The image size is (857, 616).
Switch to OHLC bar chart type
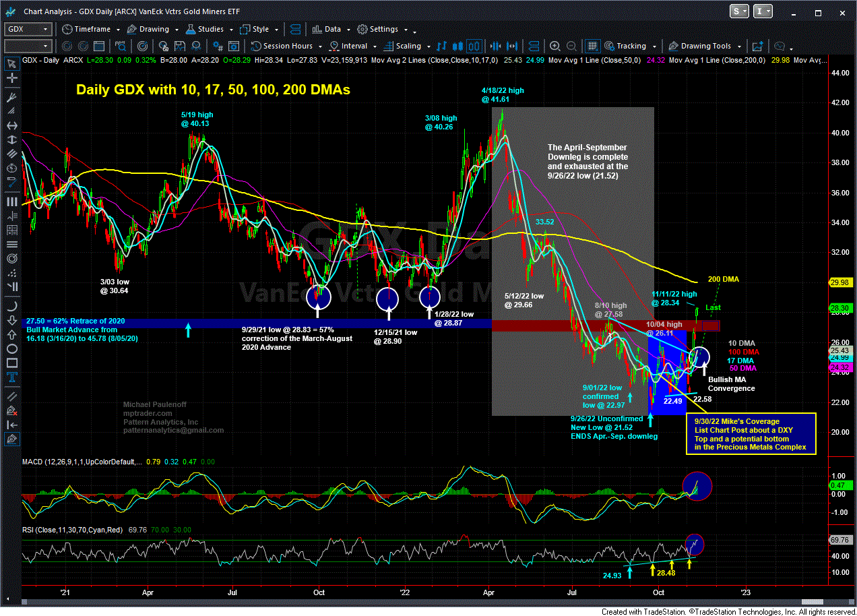tap(442, 47)
